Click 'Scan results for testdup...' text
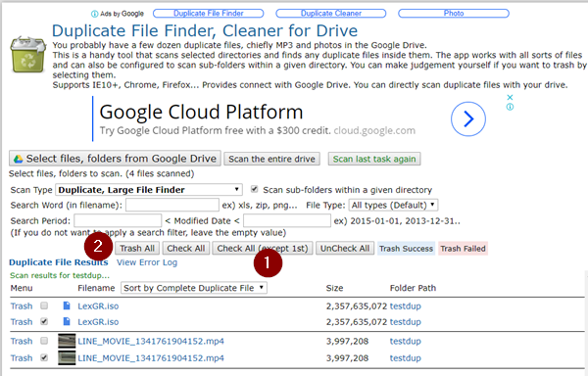Image resolution: width=588 pixels, height=376 pixels. click(60, 275)
